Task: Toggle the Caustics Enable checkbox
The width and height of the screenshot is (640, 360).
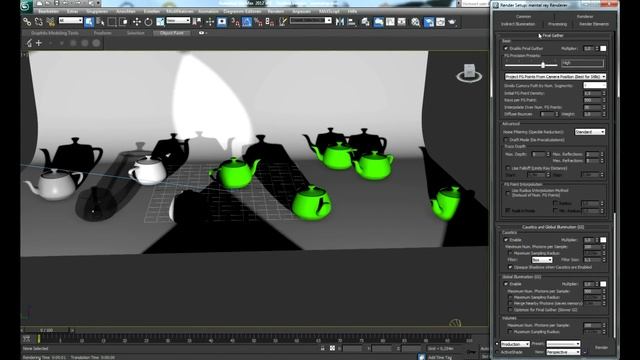Action: pyautogui.click(x=506, y=240)
